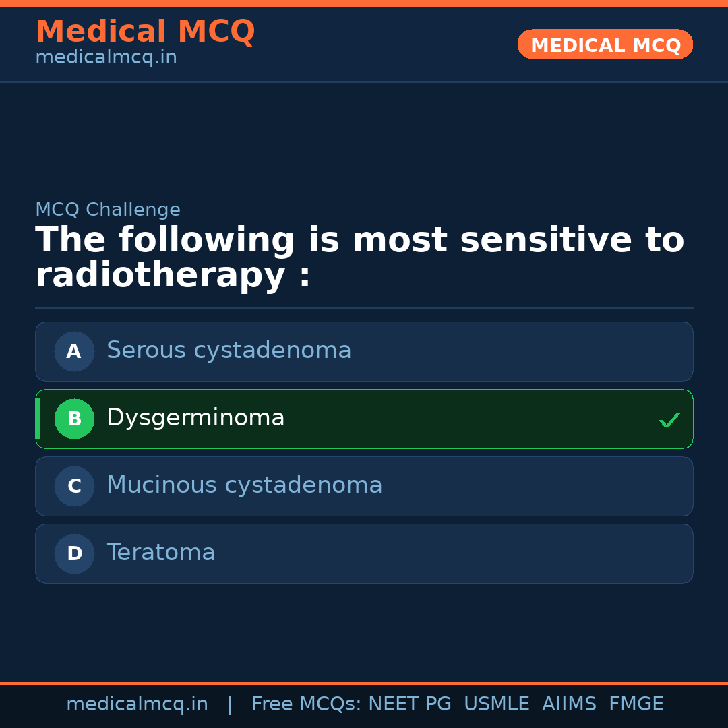The image size is (728, 728).
Task: Click the green B option badge
Action: [x=74, y=419]
